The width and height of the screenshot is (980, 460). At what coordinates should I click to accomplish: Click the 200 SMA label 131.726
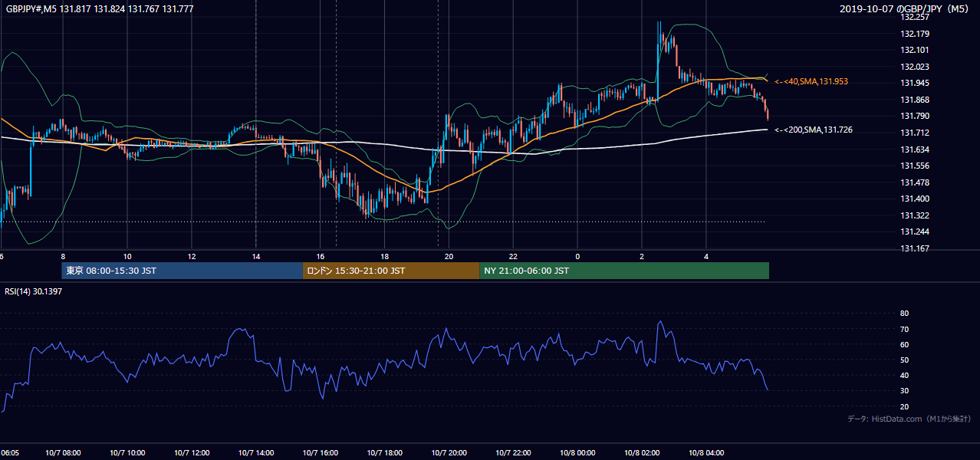click(x=813, y=130)
